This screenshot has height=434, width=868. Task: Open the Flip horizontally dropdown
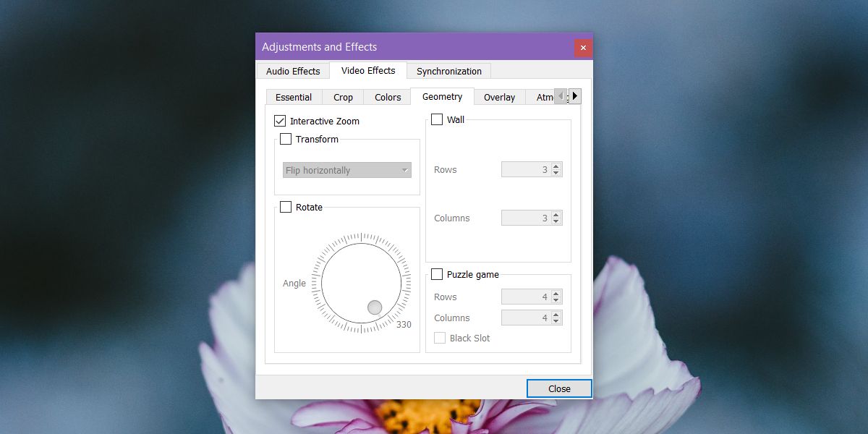coord(347,170)
